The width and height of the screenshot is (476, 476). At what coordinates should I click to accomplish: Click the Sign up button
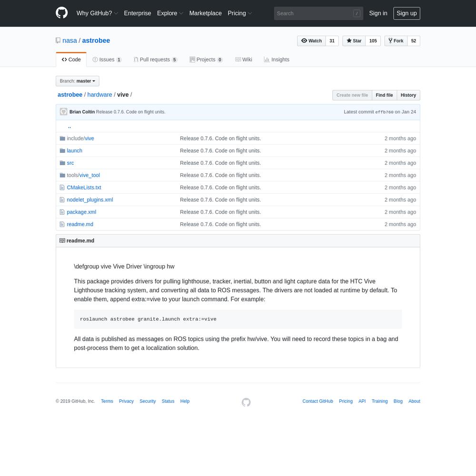click(x=407, y=13)
